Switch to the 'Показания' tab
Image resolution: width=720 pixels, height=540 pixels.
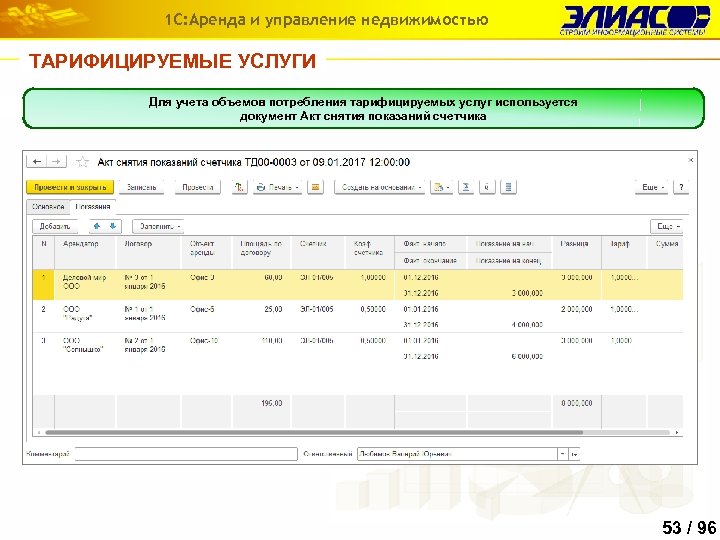pos(93,207)
